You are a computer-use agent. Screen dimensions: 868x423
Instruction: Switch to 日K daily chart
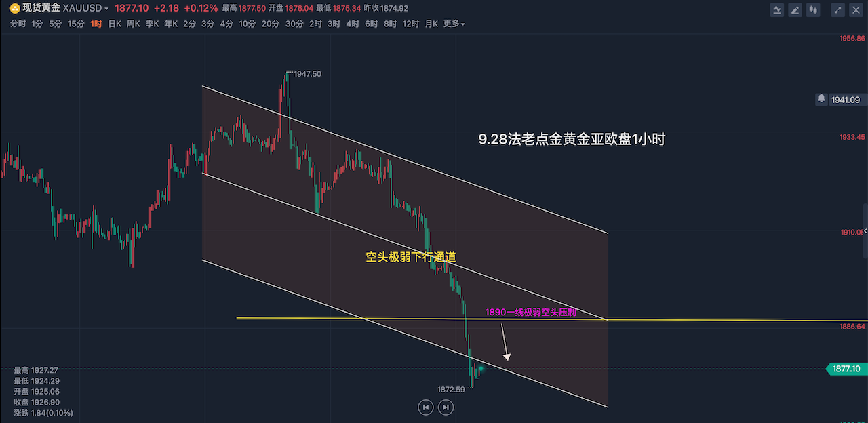[115, 24]
